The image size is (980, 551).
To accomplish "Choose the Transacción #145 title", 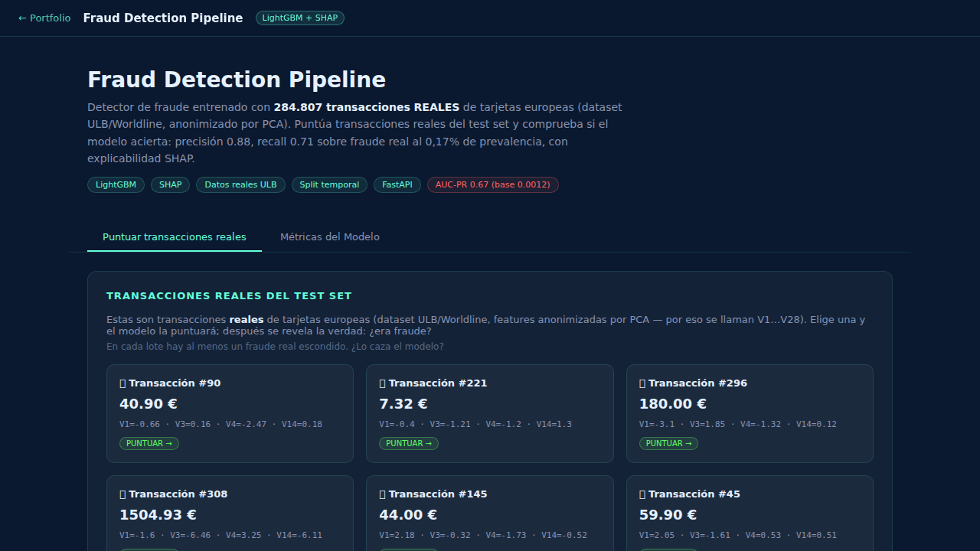I will (438, 494).
